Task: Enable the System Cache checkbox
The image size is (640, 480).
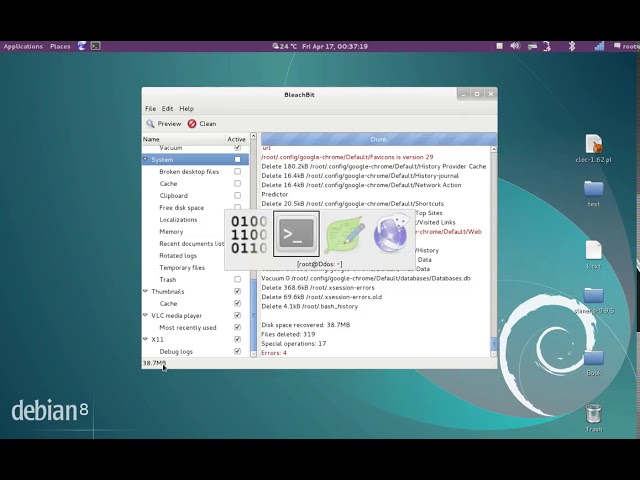Action: coord(238,184)
